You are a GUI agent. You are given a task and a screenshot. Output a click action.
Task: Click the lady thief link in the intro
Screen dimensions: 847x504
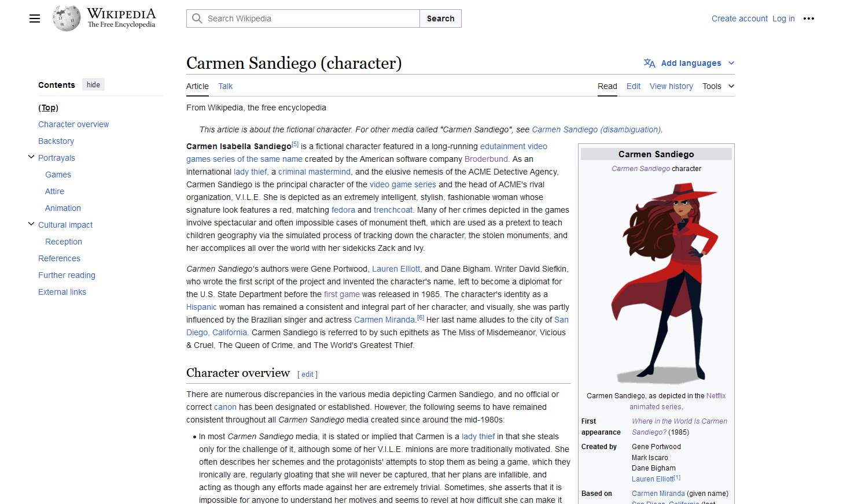[251, 172]
